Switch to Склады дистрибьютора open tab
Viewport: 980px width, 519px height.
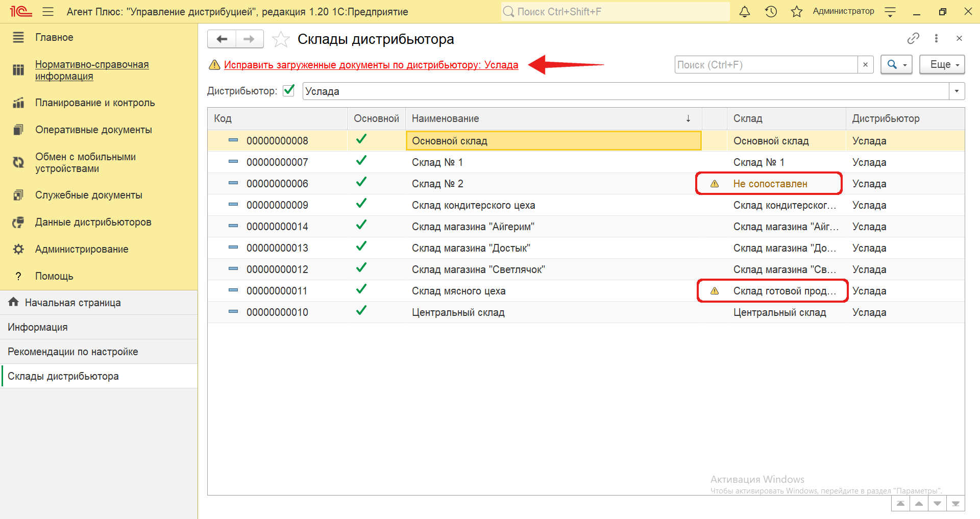(x=99, y=376)
